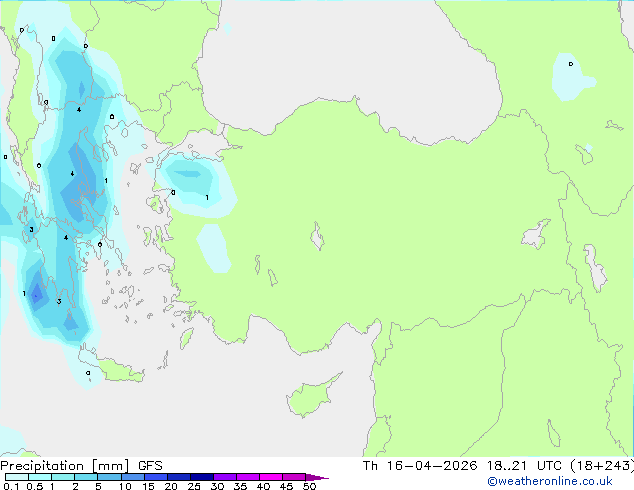
Task: Click the 10–15 mm legend swatch
Action: click(x=132, y=477)
